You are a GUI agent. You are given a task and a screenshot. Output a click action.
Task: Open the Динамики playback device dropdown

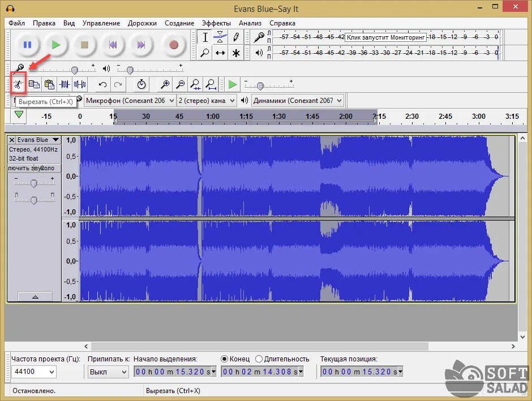[x=298, y=101]
